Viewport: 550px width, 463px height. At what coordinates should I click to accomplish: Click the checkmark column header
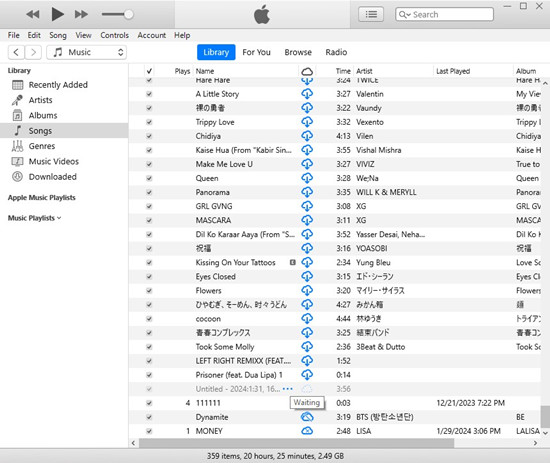pyautogui.click(x=149, y=71)
